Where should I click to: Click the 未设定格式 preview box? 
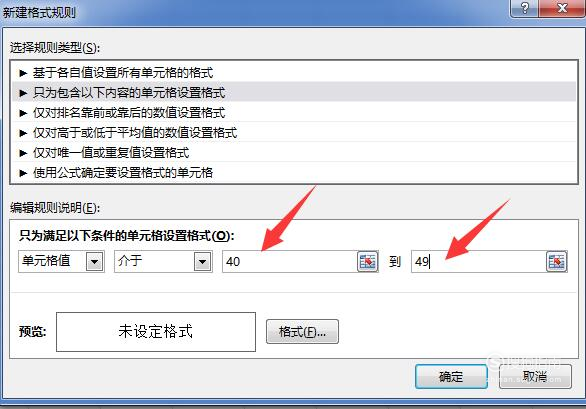coord(156,332)
